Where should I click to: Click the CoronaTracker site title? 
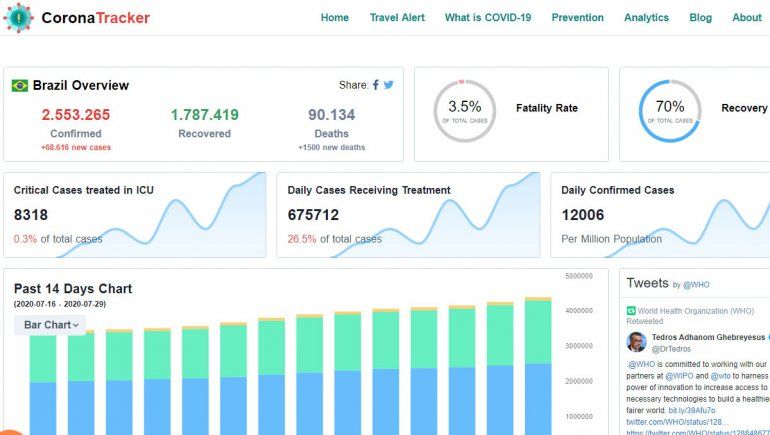(95, 18)
